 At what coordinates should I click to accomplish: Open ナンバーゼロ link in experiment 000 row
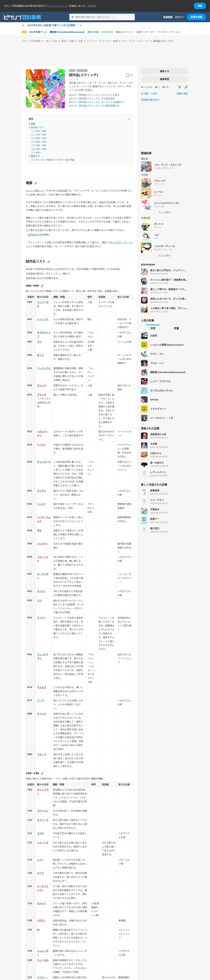[x=43, y=304]
